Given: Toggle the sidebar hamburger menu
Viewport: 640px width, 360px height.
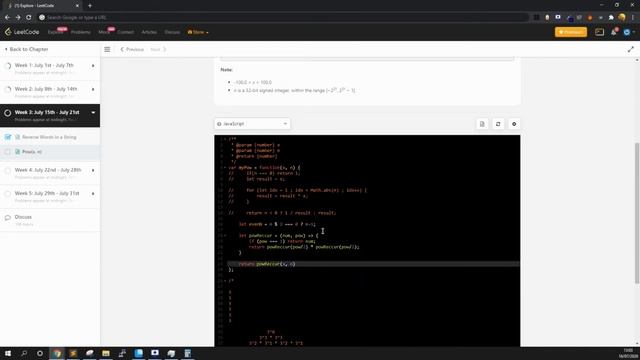Looking at the screenshot, I should 107,49.
